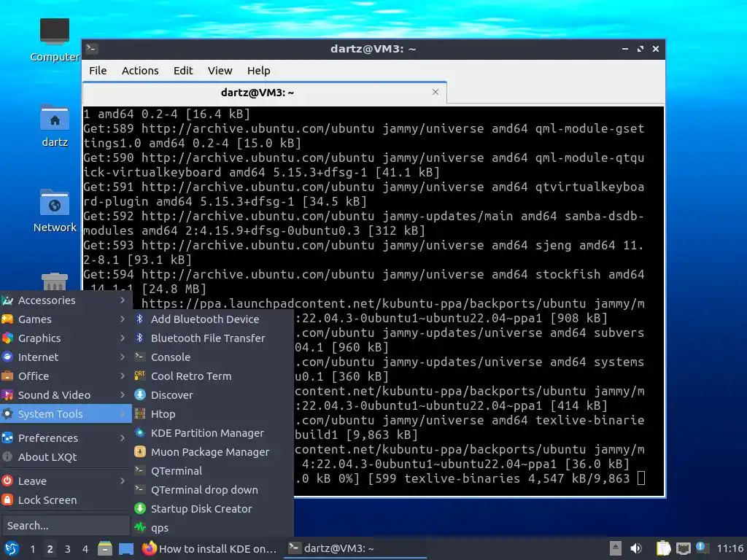747x560 pixels.
Task: Open the File menu in QTerminal
Action: [x=98, y=71]
